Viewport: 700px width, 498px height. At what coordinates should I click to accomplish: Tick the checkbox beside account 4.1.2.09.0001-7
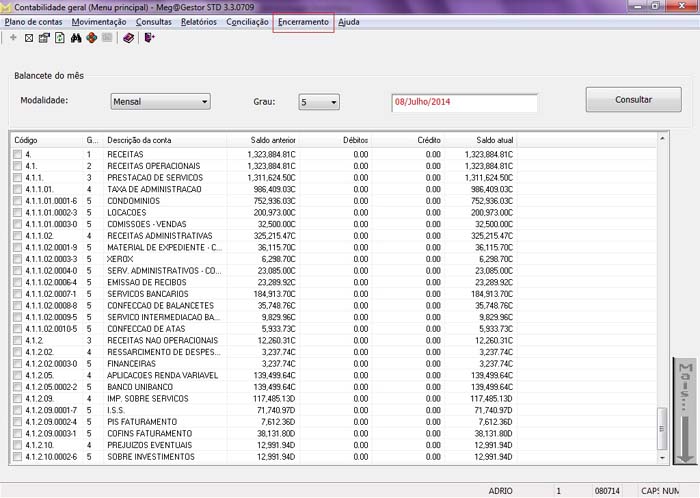(17, 411)
